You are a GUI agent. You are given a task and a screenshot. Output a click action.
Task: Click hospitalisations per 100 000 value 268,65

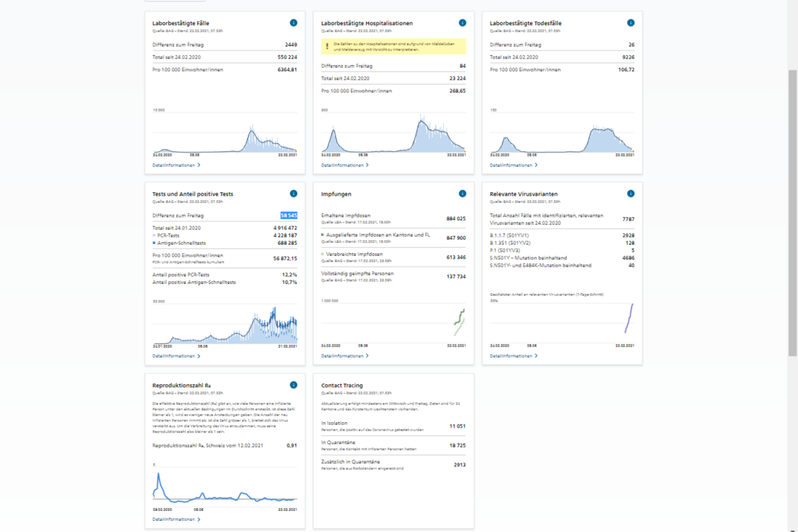click(x=458, y=91)
